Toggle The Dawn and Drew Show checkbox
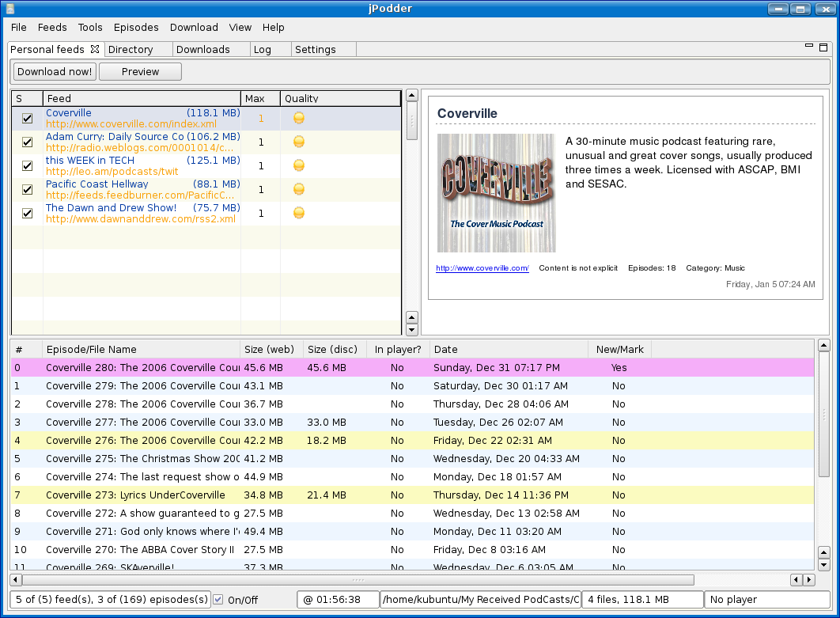This screenshot has height=618, width=840. [x=27, y=214]
